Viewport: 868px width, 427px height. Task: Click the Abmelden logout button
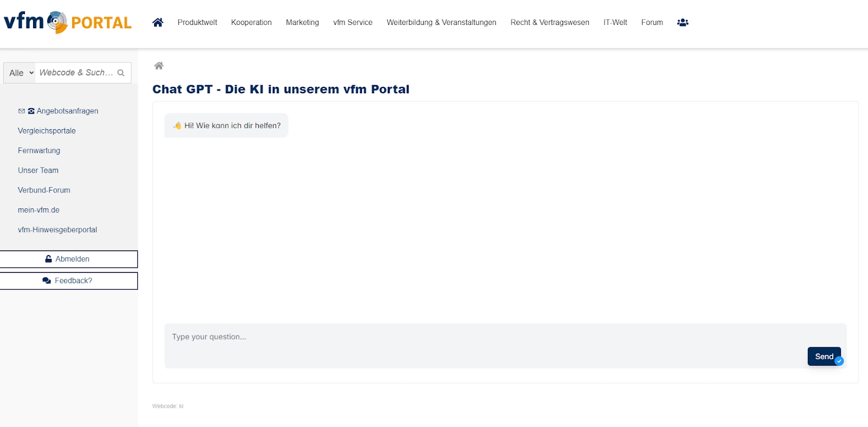68,259
